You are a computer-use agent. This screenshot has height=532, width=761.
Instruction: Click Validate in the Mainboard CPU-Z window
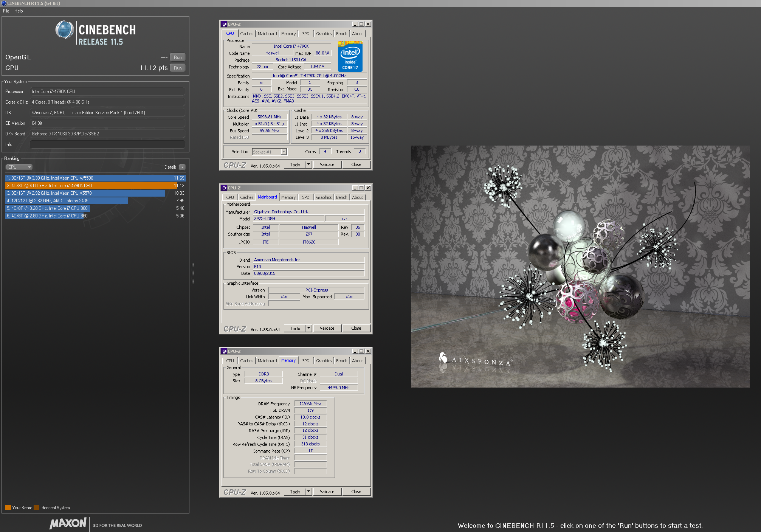(x=327, y=328)
